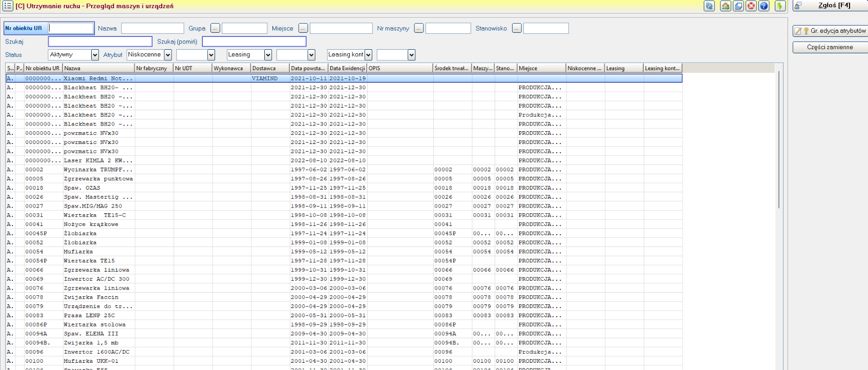Select the Spaw. OZAS row

pyautogui.click(x=344, y=188)
